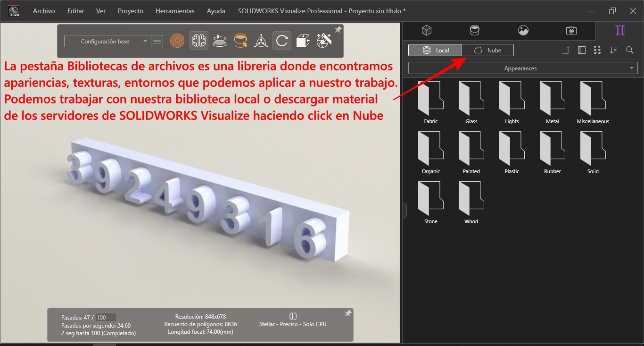The height and width of the screenshot is (346, 644).
Task: Click the search magnifier in library panel
Action: [x=629, y=50]
